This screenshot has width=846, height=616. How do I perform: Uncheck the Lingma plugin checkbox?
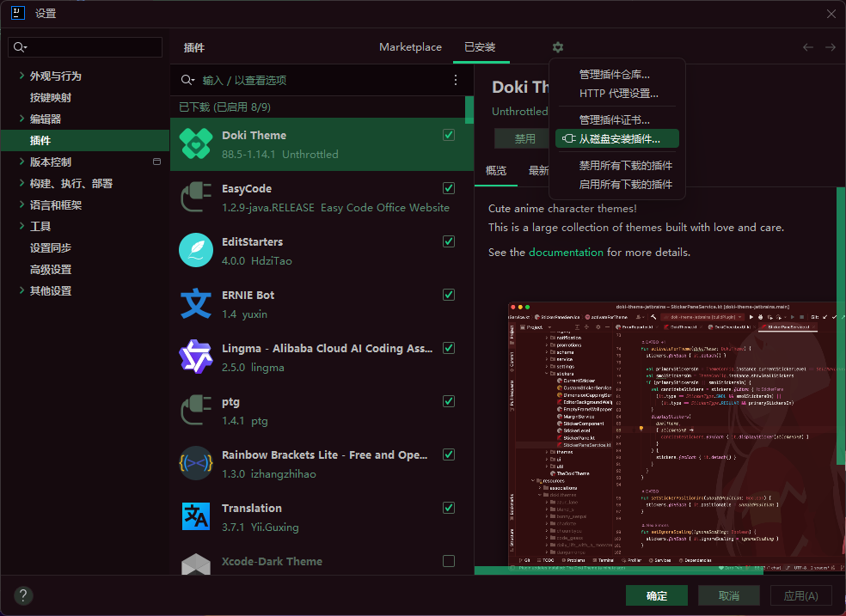pos(448,348)
